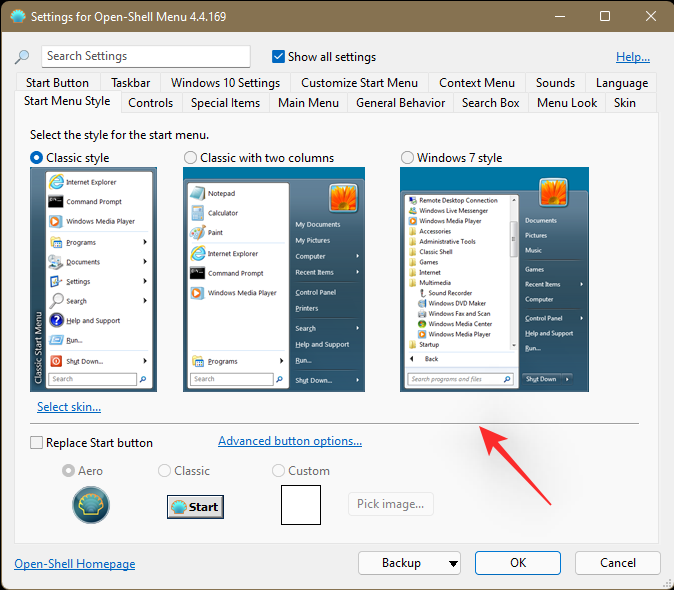Switch to the Skin tab
The width and height of the screenshot is (674, 590).
[x=624, y=102]
